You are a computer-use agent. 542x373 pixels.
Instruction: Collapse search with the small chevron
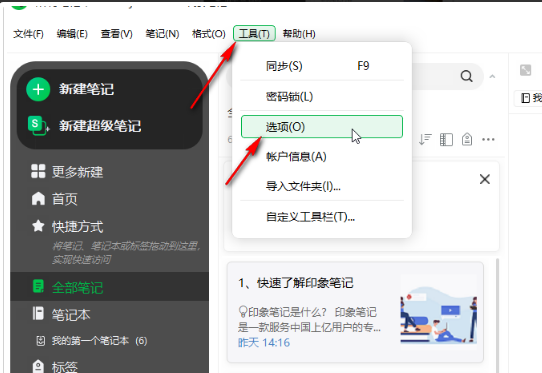point(493,76)
